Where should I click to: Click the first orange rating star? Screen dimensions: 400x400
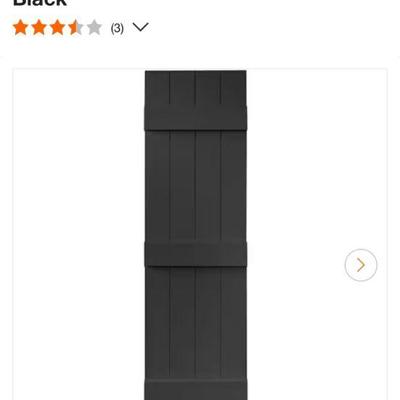[20, 27]
